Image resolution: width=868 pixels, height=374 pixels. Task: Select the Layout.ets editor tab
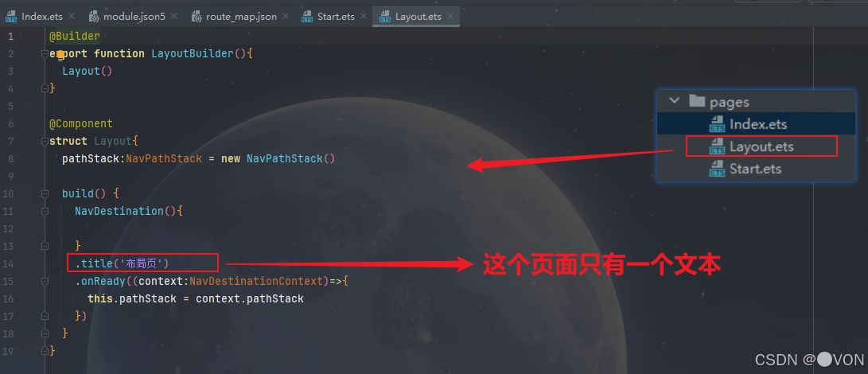click(x=418, y=17)
